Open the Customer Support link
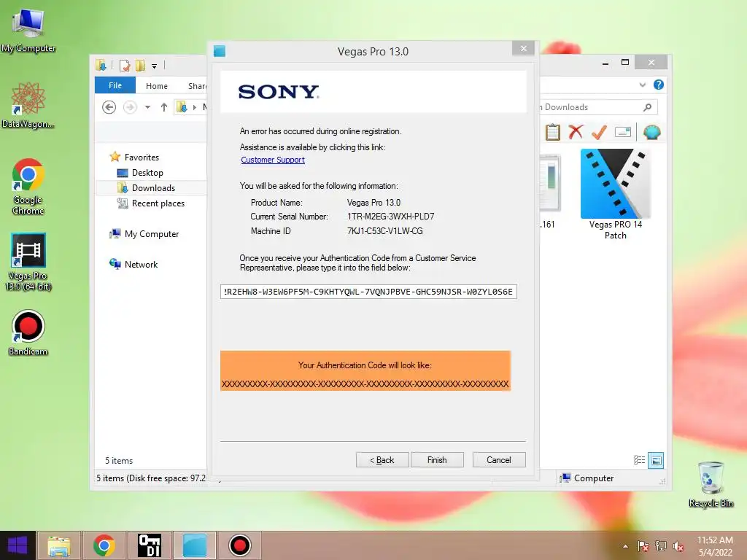 [273, 160]
